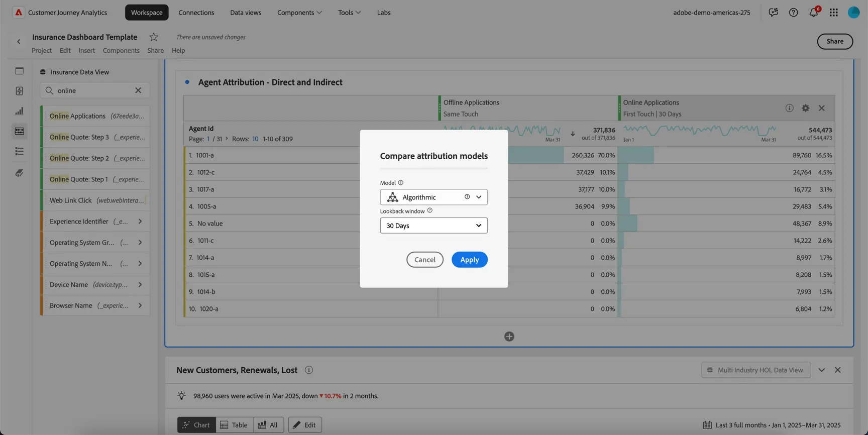Expand the Browser Name dimension chevron
Image resolution: width=868 pixels, height=435 pixels.
point(140,306)
